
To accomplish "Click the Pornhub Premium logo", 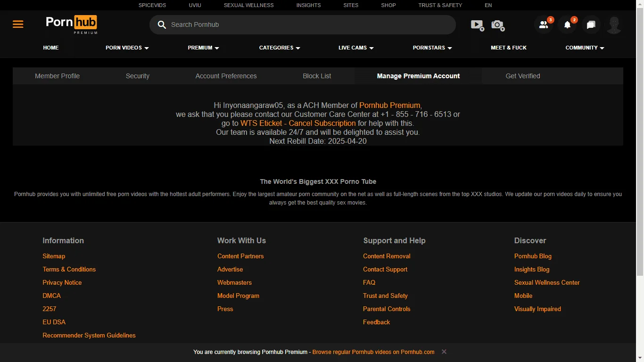I will (72, 25).
